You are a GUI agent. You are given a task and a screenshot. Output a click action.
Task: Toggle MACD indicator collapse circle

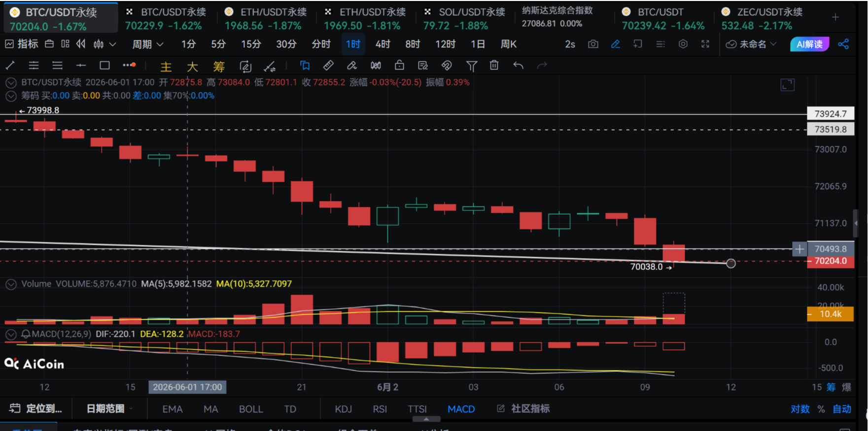point(11,334)
